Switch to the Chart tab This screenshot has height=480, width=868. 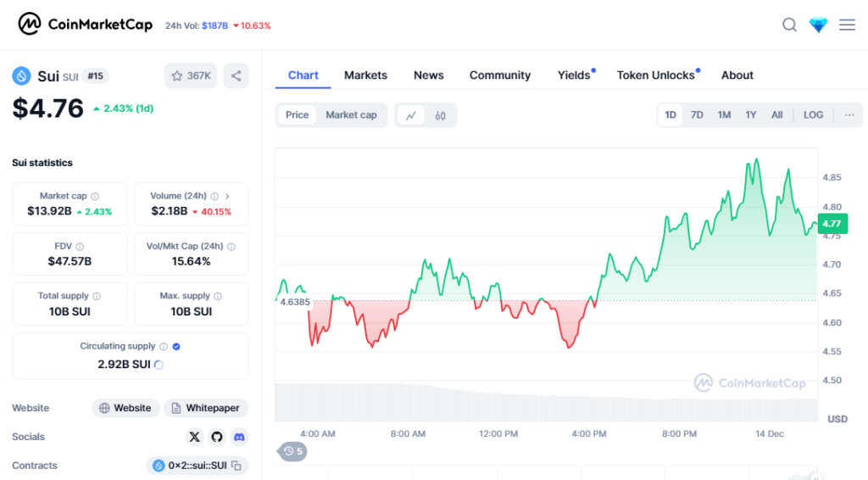[x=303, y=75]
